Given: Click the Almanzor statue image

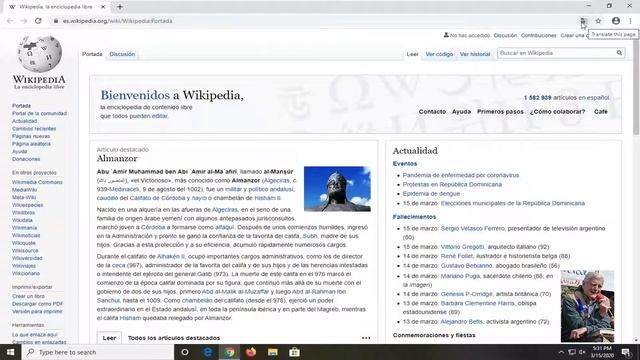Looking at the screenshot, I should pos(337,189).
